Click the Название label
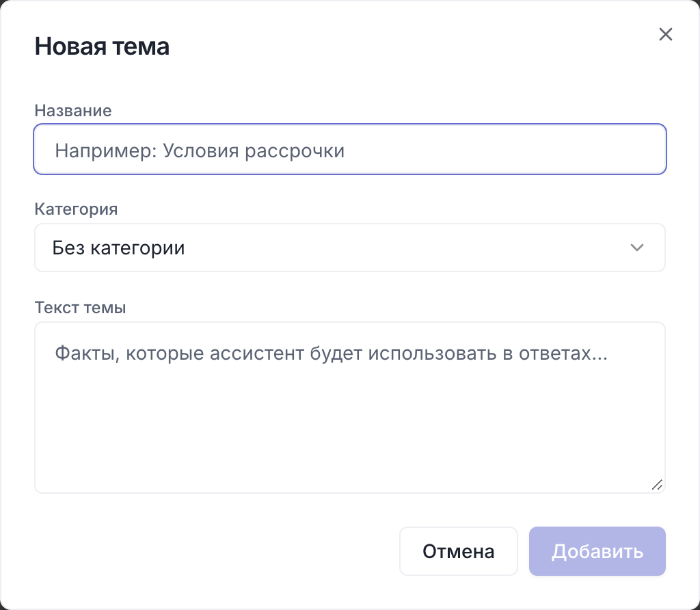Screen dimensions: 700x610 [73, 111]
